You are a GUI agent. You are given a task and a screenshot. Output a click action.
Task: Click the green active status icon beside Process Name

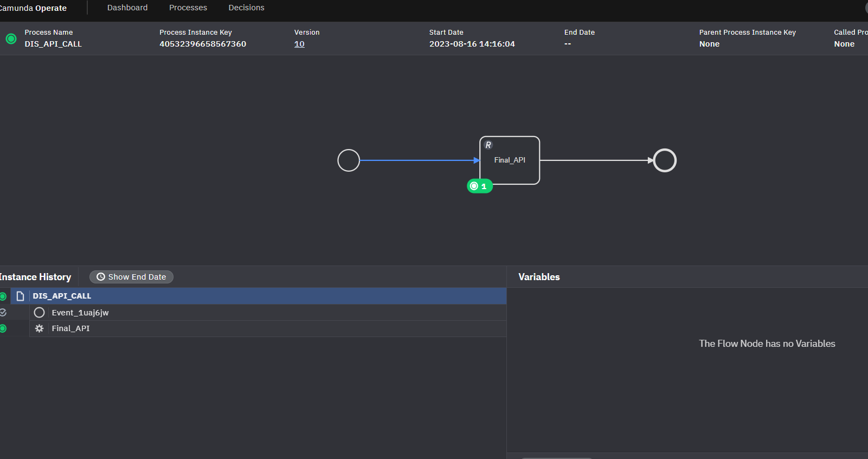coord(11,38)
